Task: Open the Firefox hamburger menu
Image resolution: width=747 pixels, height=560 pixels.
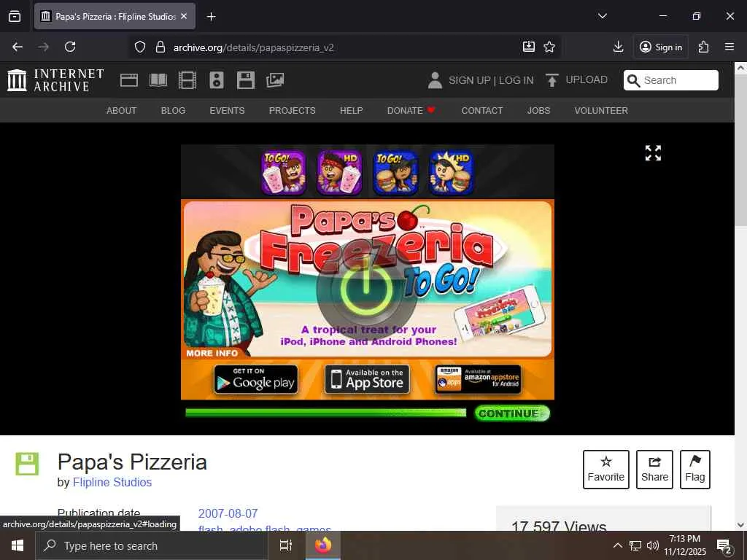Action: 729,47
